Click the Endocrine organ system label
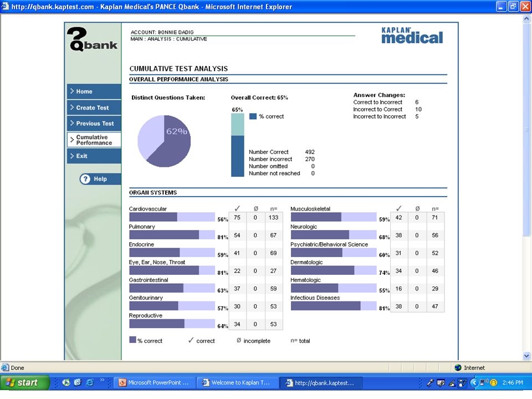Image resolution: width=532 pixels, height=399 pixels. 141,244
